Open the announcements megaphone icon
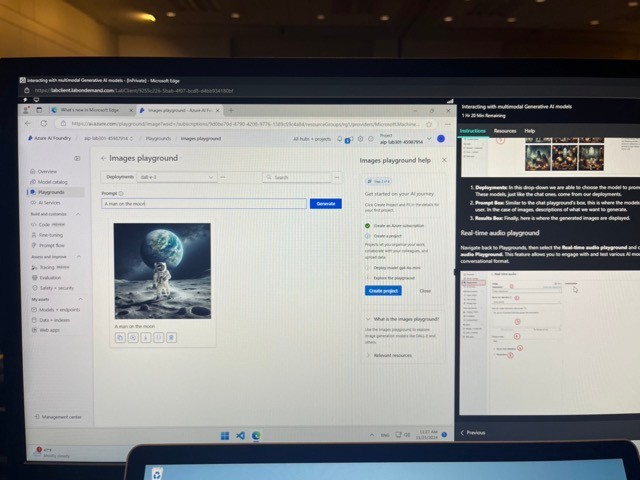 (x=349, y=140)
